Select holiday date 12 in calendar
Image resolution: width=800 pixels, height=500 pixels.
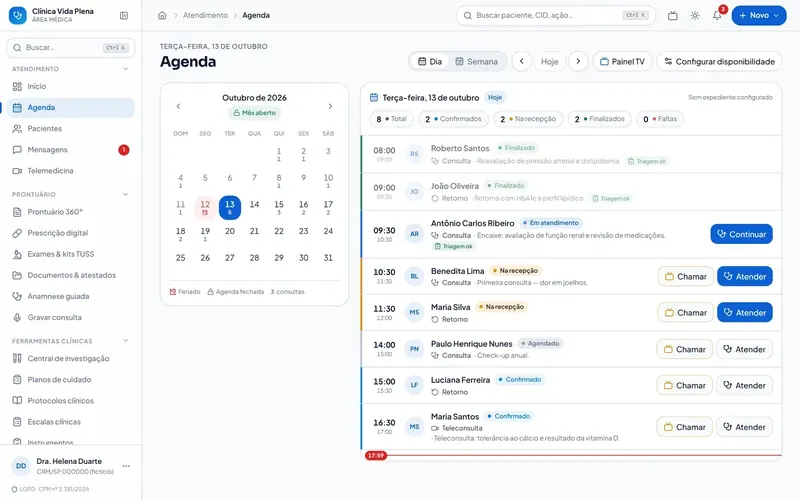205,207
